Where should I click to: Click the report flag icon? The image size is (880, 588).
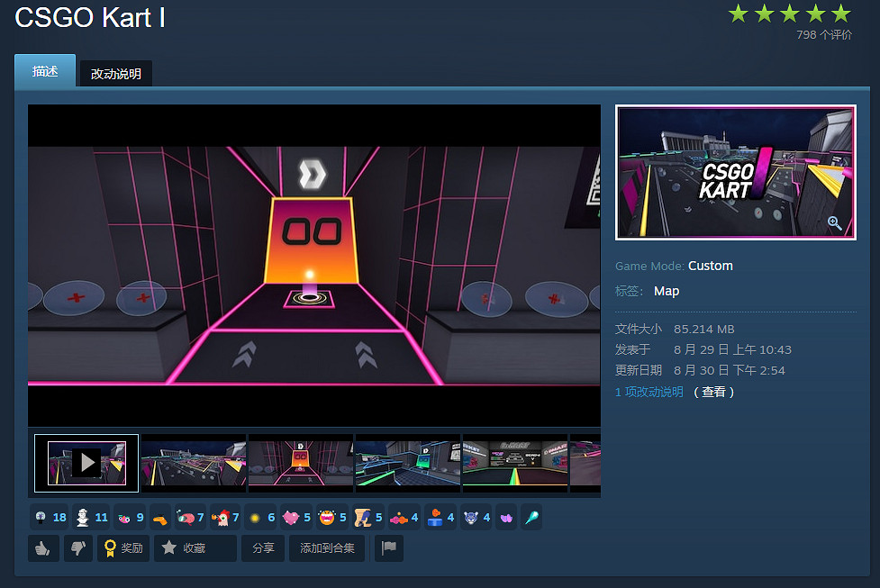point(389,547)
